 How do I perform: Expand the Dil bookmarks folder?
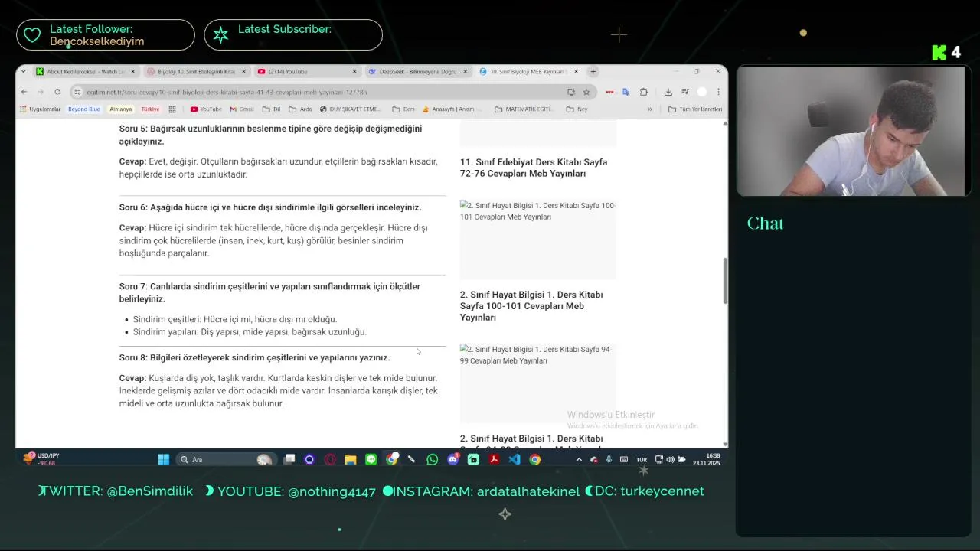272,109
